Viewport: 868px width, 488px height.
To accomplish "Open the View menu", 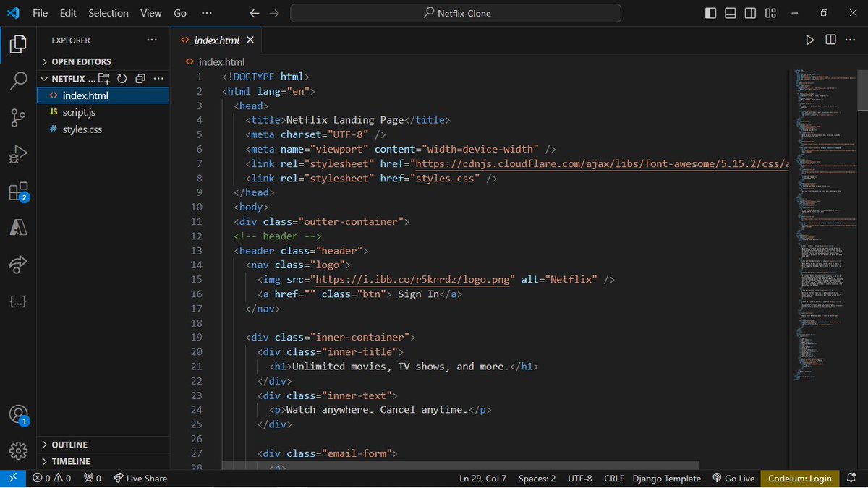I will pyautogui.click(x=151, y=13).
